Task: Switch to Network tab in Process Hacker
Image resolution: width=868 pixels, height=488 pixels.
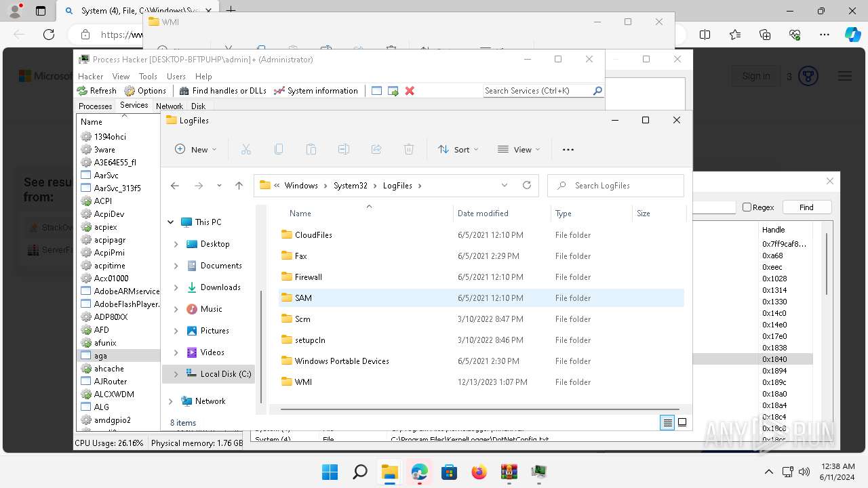Action: [x=170, y=106]
